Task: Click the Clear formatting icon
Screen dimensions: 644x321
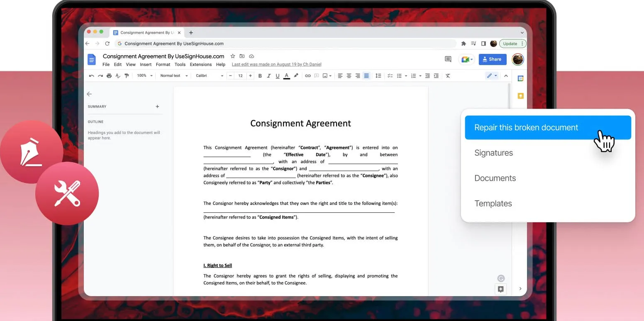Action: click(448, 76)
